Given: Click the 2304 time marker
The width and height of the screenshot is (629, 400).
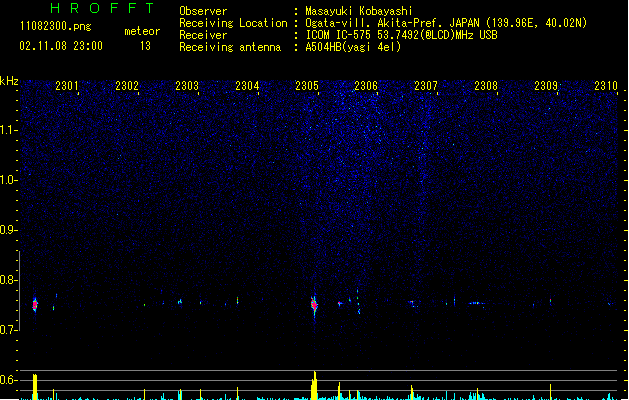Looking at the screenshot, I should click(x=247, y=86).
